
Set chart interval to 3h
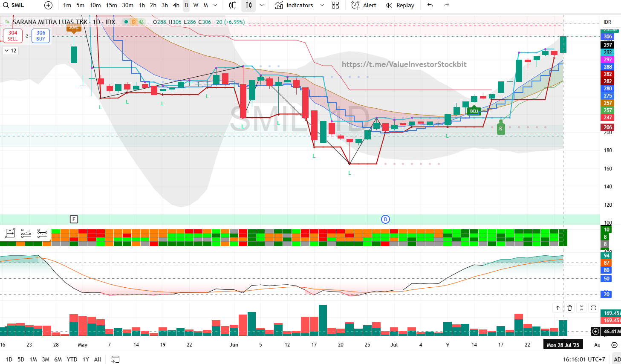point(165,5)
